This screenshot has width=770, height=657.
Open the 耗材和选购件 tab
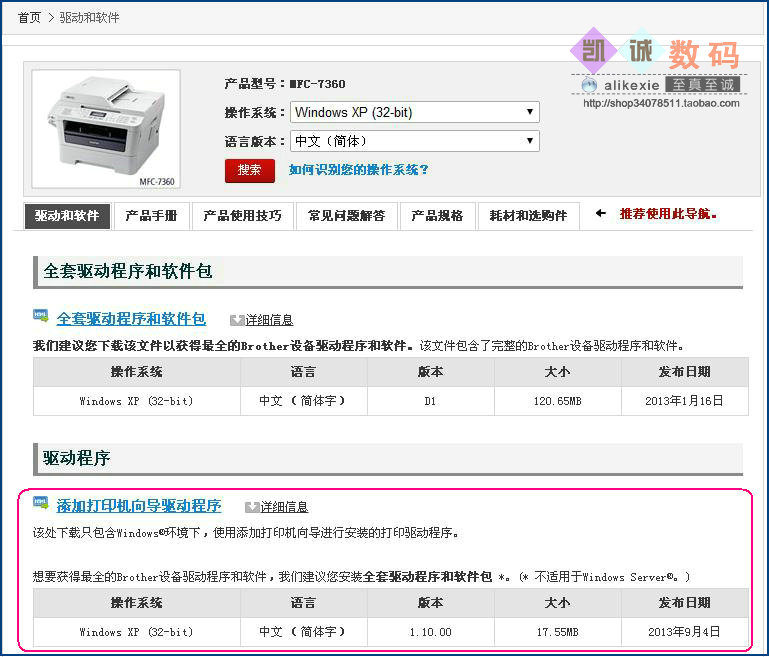528,216
